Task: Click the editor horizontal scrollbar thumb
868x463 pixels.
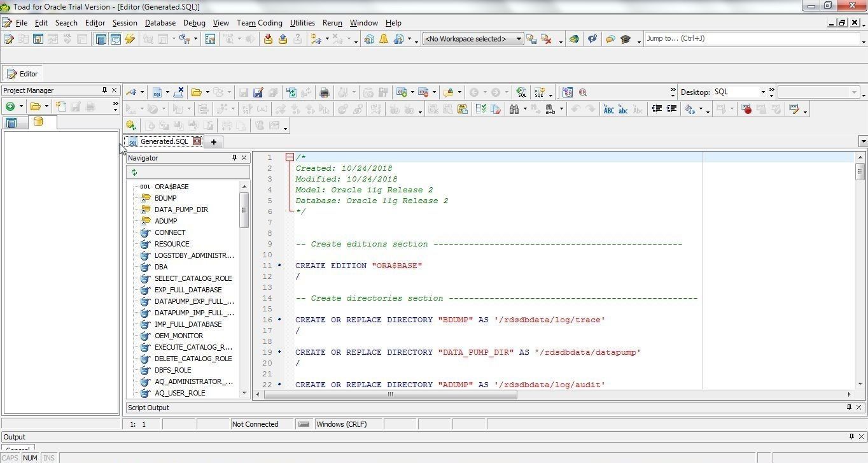Action: coord(391,394)
